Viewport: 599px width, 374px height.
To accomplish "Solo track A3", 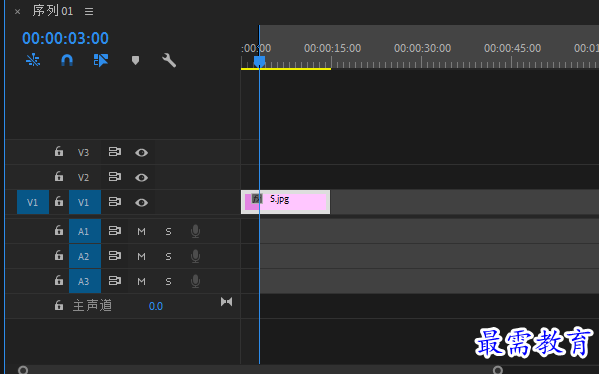I will 168,282.
